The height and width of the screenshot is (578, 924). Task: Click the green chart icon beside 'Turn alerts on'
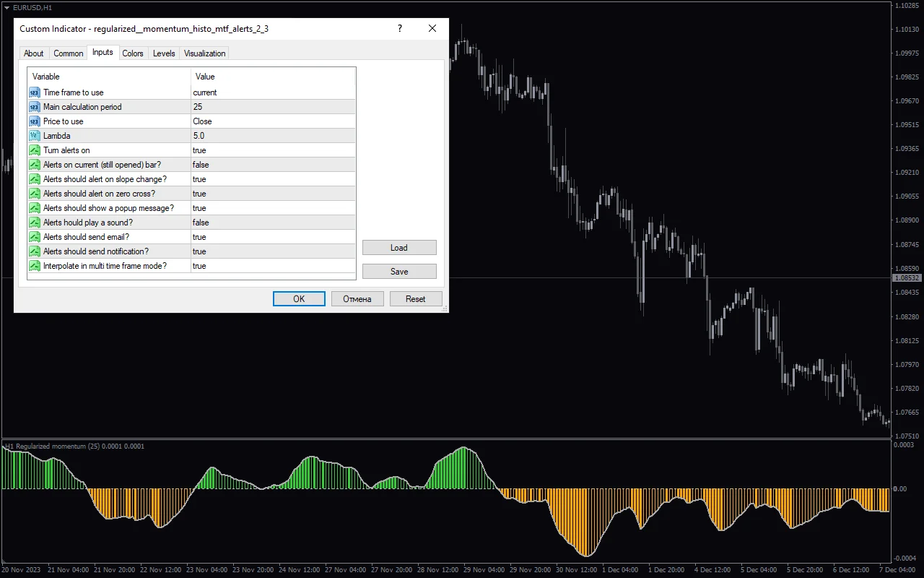pos(34,150)
